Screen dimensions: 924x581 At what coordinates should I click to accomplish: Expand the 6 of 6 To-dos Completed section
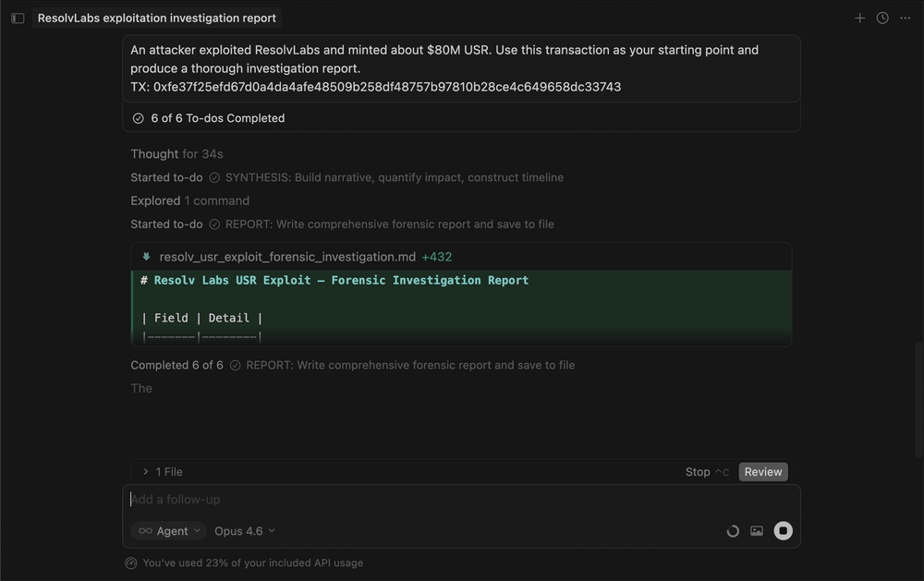coord(461,118)
